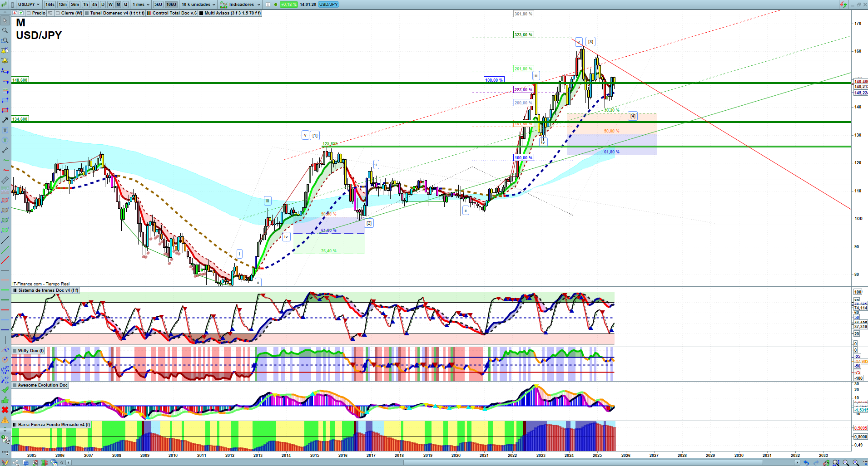Toggle Sistema de trenes Doc v4 panel
This screenshot has height=466, width=868.
pos(15,290)
